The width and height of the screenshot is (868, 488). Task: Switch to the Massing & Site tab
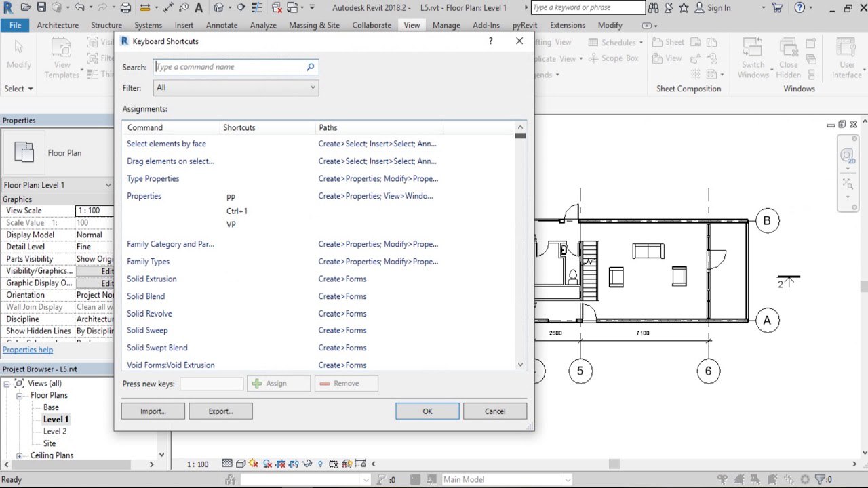[314, 25]
